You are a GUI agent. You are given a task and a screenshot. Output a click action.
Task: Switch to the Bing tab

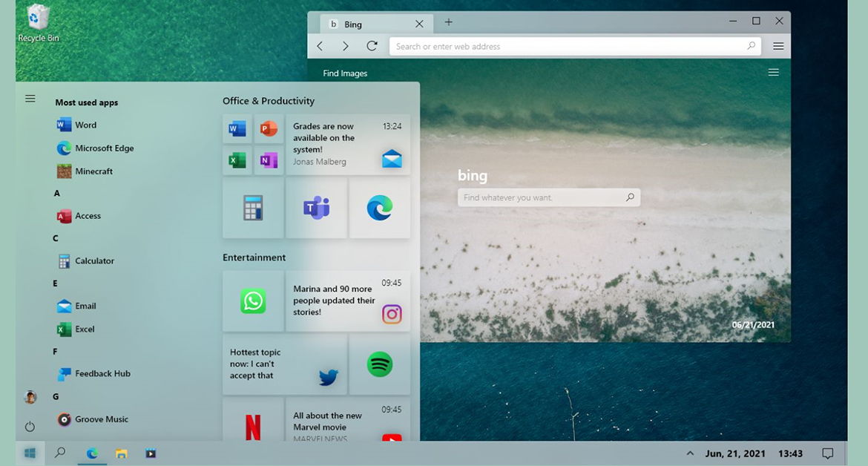(x=367, y=24)
